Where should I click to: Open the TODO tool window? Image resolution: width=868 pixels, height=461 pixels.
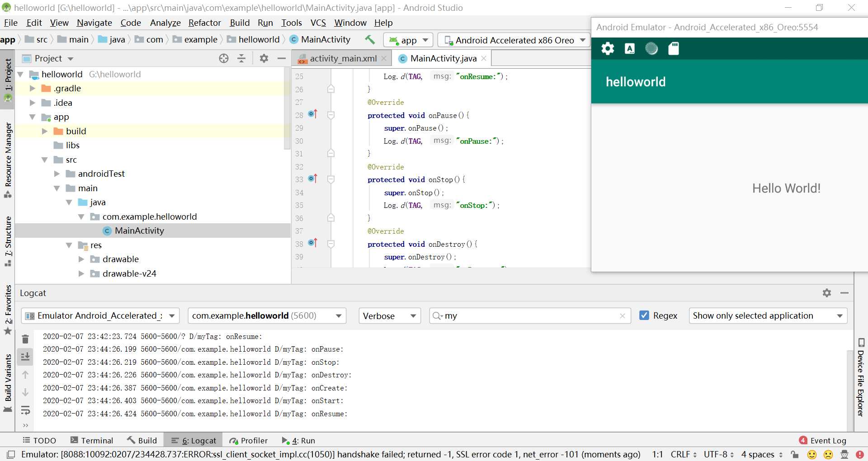click(x=39, y=440)
